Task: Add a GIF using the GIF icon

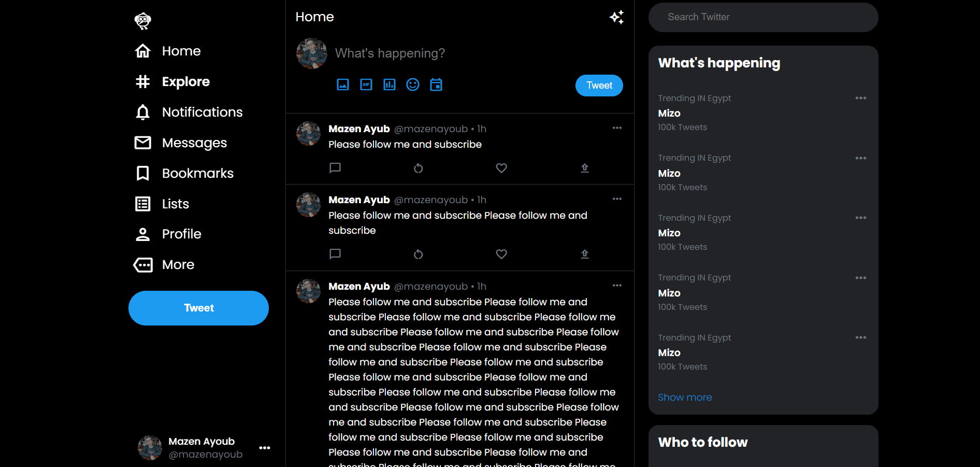Action: click(x=366, y=84)
